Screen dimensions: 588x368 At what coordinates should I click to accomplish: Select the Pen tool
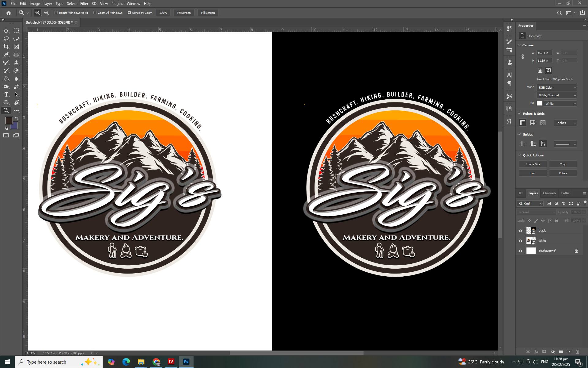(17, 87)
